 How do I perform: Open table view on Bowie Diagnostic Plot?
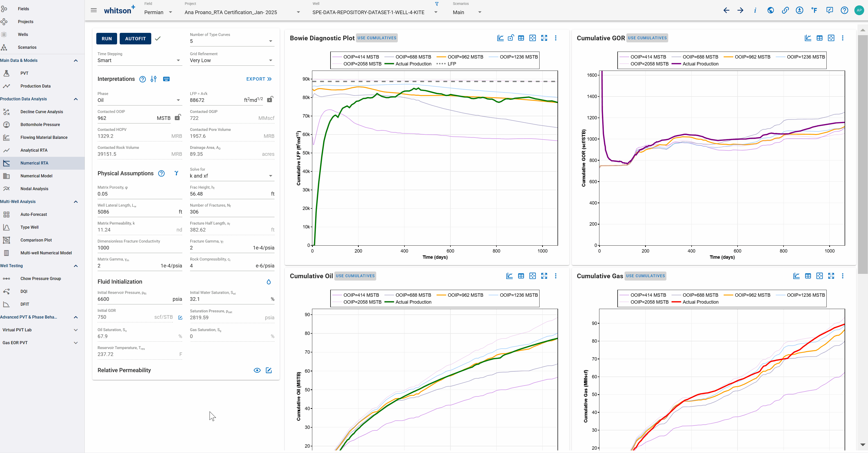pos(521,38)
